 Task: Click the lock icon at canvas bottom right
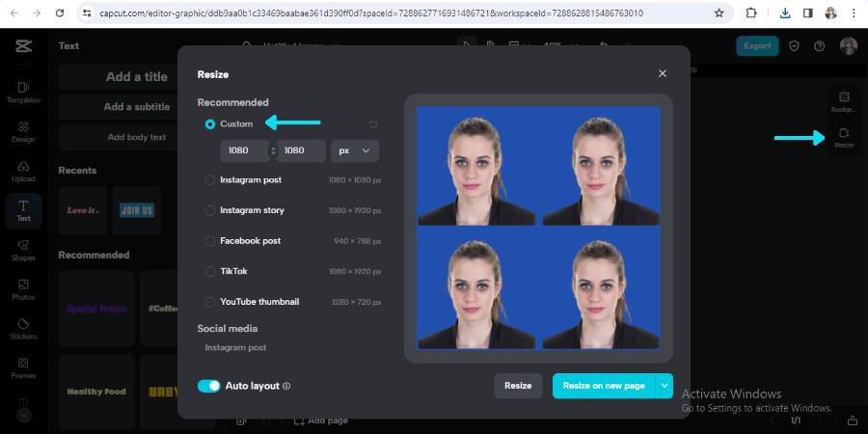[853, 421]
